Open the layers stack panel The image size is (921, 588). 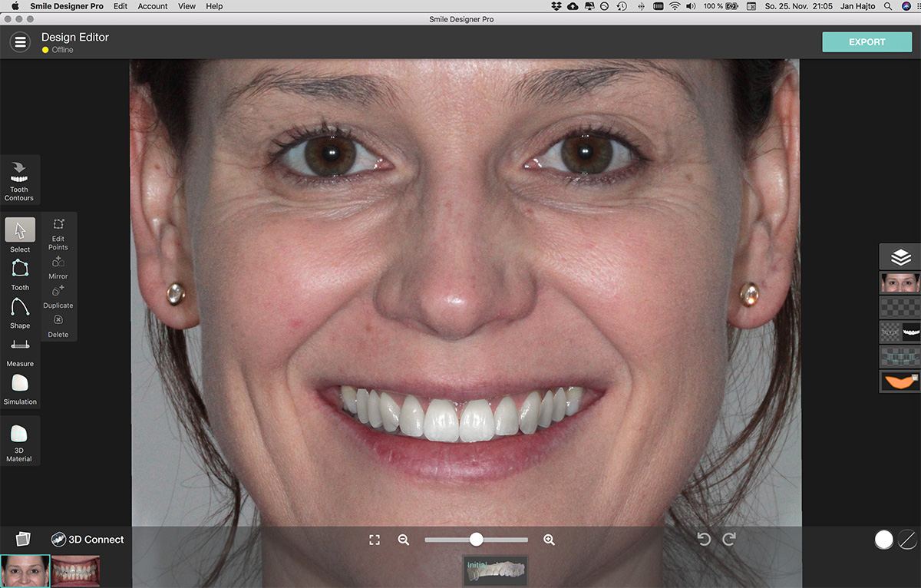tap(900, 257)
